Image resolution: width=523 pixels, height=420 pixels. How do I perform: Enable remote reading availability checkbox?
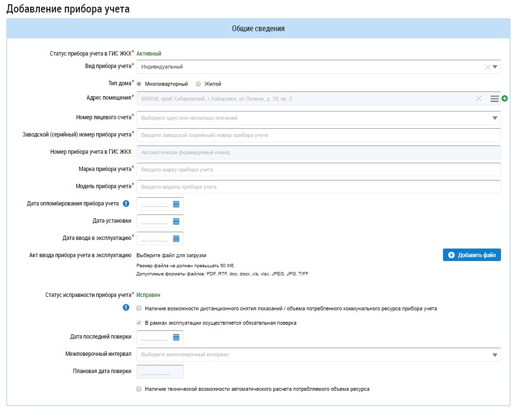(139, 308)
